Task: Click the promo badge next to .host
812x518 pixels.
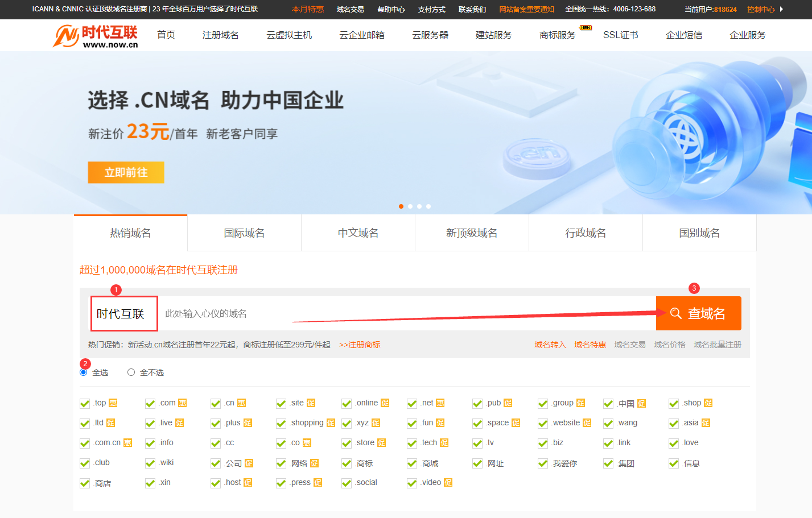Action: [248, 483]
